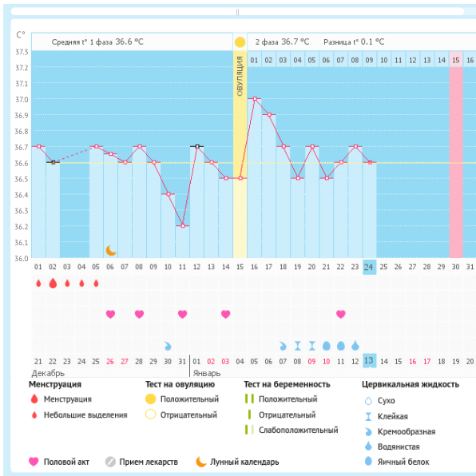476x476 pixels.
Task: Select the highlighted calendar date 13 January
Action: [370, 361]
